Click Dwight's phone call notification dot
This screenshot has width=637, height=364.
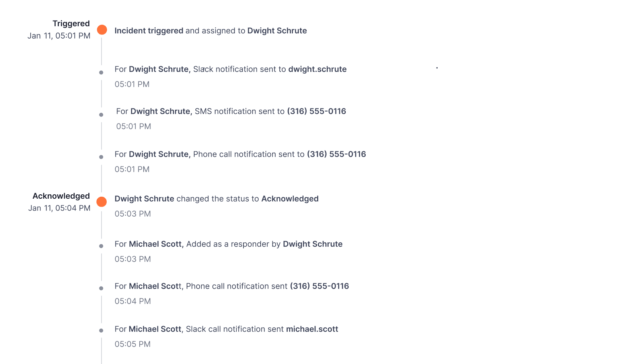(x=101, y=157)
